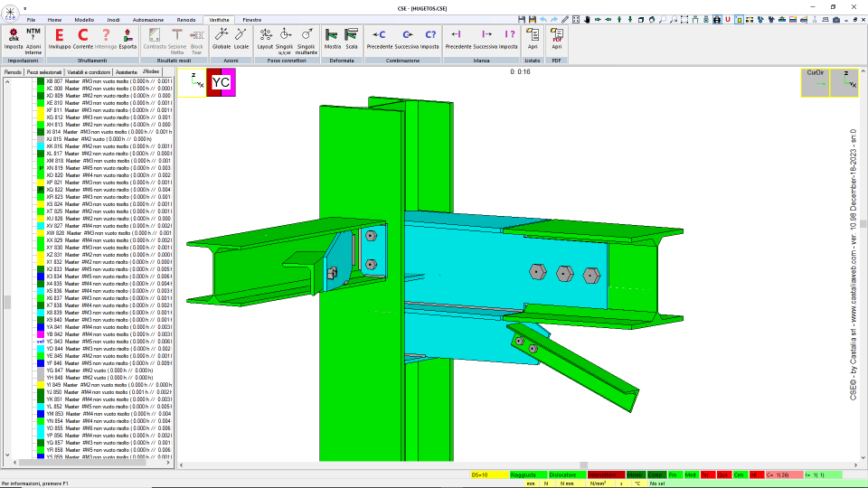Show Singoli u,v,w connector forces

tap(284, 41)
